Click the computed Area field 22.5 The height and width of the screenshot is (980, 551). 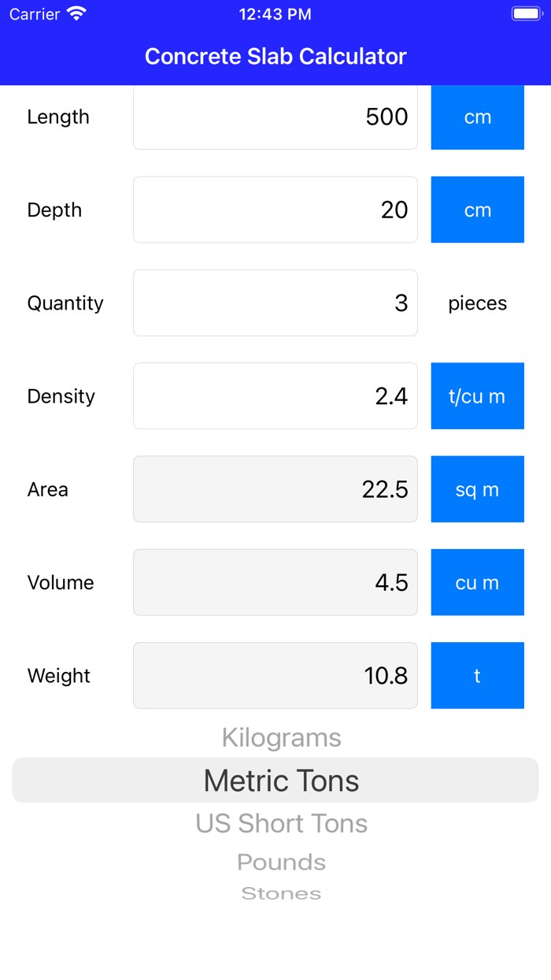[x=275, y=488]
